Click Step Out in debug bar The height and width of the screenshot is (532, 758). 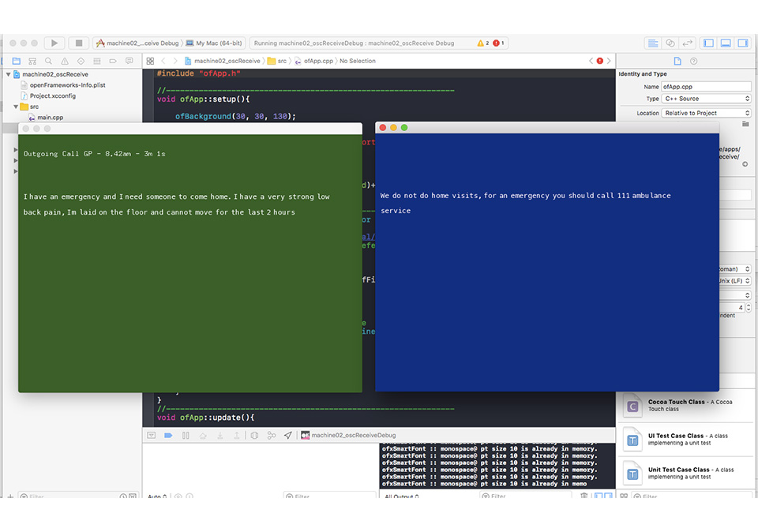(x=237, y=436)
